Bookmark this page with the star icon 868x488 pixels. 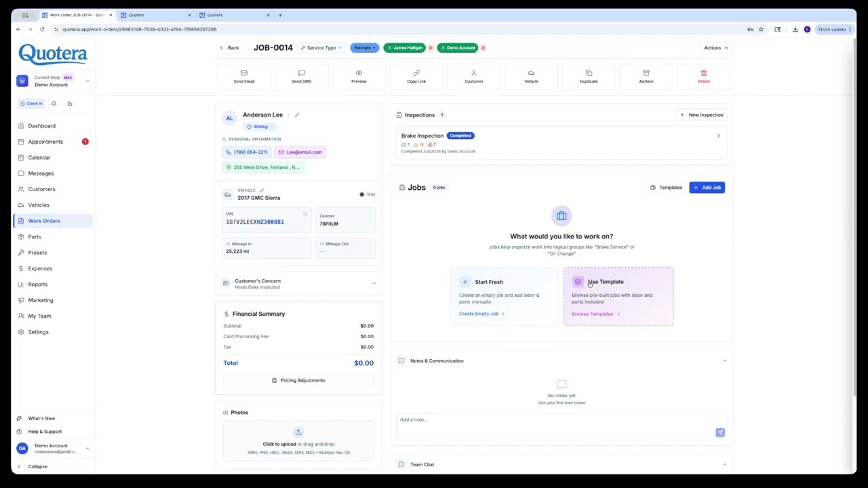(x=761, y=29)
